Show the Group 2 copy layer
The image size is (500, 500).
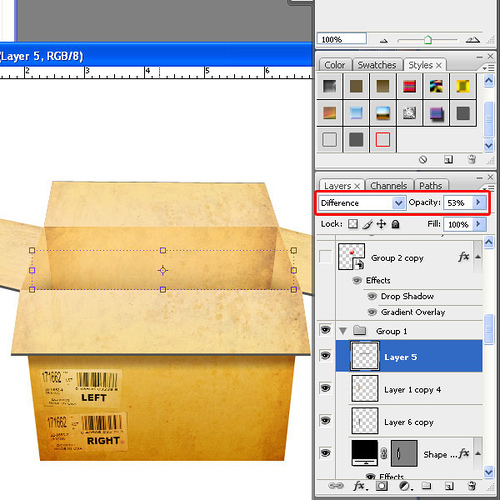325,257
